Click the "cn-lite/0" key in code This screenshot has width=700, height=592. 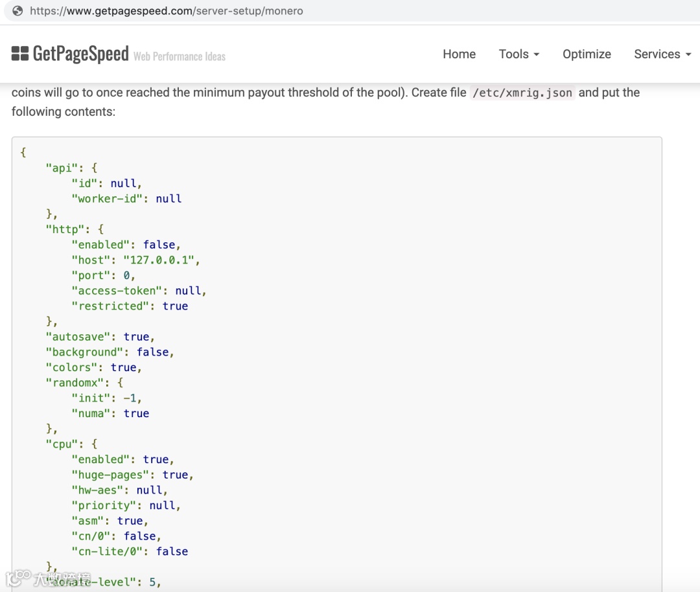tap(110, 551)
